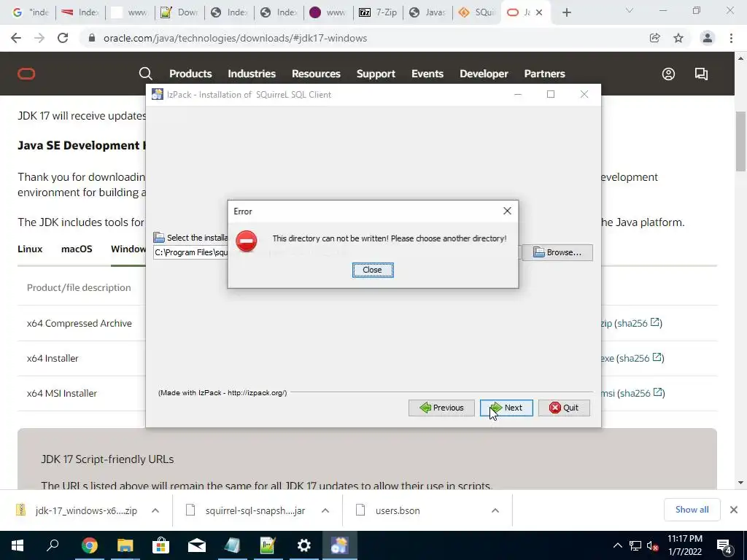Go back with the Previous button
The height and width of the screenshot is (560, 747).
tap(441, 408)
